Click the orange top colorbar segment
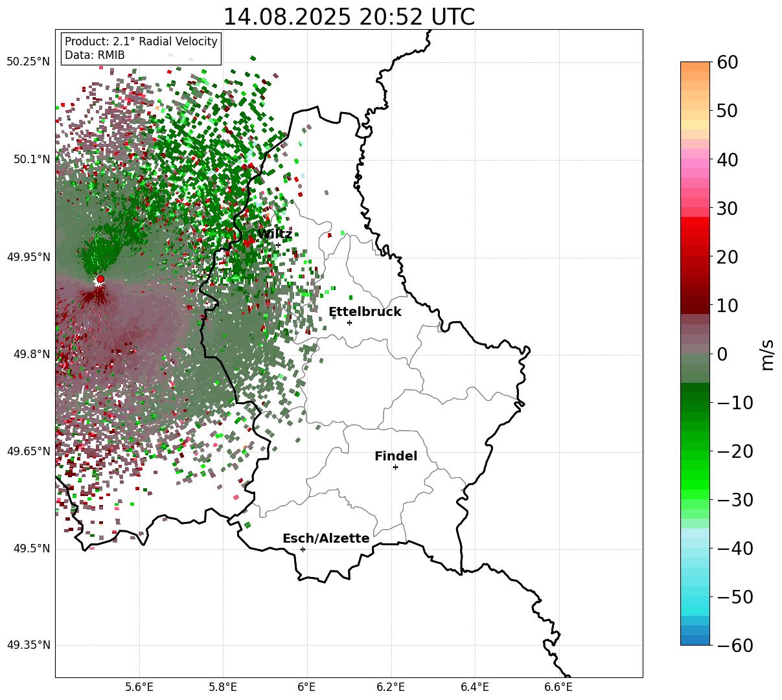This screenshot has width=782, height=700. coord(695,67)
